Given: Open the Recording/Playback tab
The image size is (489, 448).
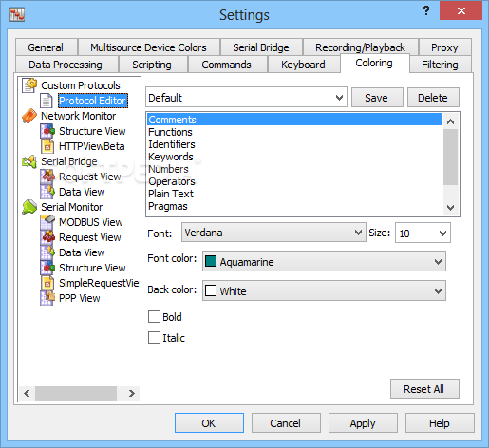Looking at the screenshot, I should pos(360,47).
